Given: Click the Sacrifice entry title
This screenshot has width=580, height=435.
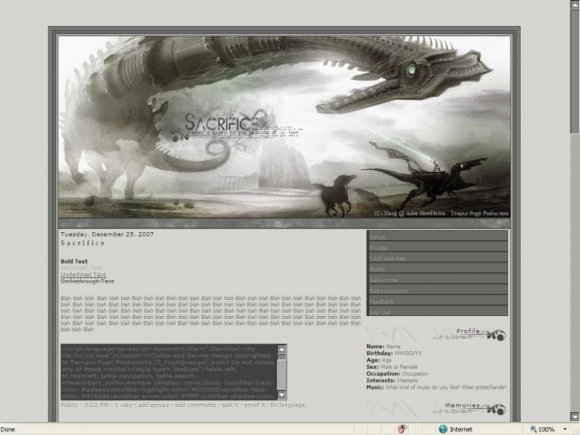Looking at the screenshot, I should tap(82, 243).
